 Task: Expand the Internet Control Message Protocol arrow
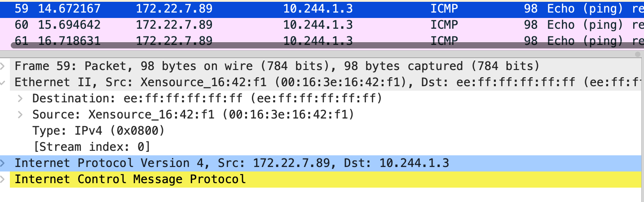3,180
